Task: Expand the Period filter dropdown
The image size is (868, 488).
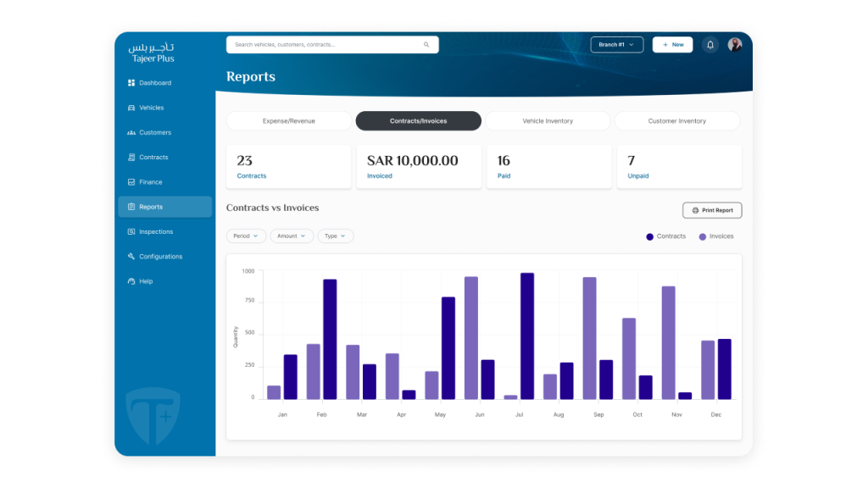Action: [246, 236]
